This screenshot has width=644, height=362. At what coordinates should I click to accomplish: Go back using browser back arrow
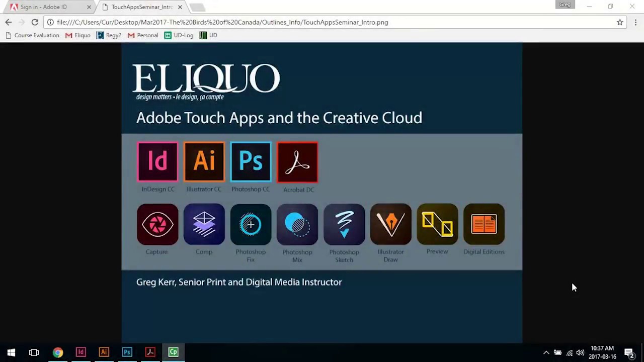coord(9,22)
